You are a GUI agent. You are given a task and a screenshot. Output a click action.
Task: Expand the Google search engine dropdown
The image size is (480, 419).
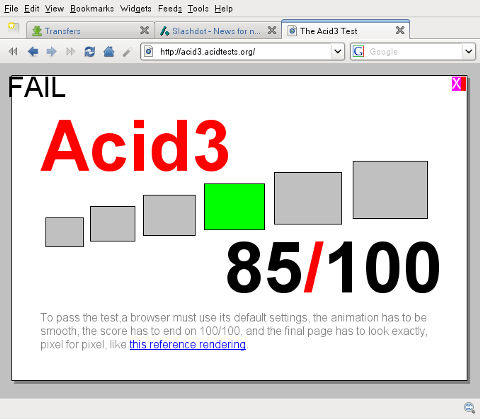tap(469, 52)
